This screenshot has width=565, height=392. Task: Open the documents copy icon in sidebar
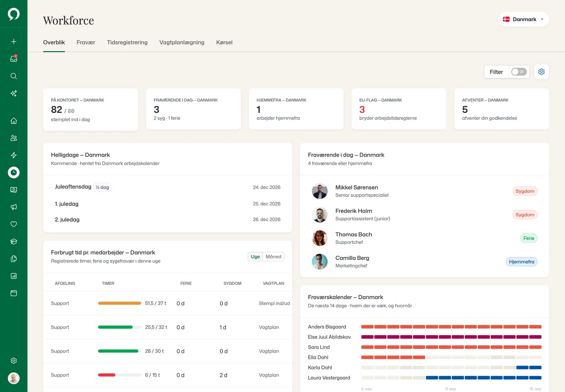pyautogui.click(x=14, y=259)
